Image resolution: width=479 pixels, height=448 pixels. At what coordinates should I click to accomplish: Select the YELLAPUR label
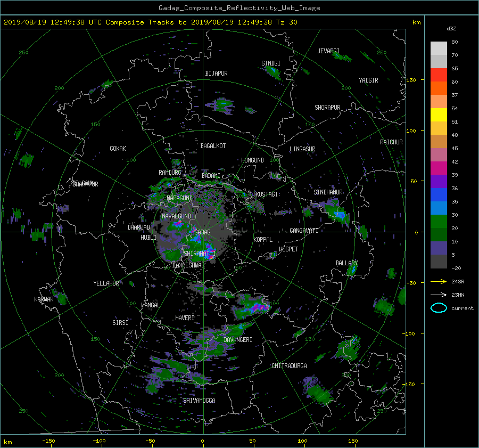[106, 283]
